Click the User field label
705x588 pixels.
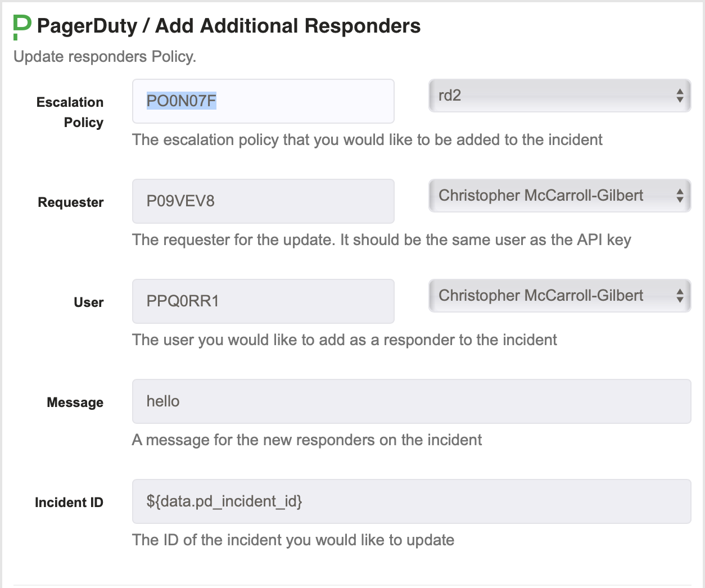(89, 302)
